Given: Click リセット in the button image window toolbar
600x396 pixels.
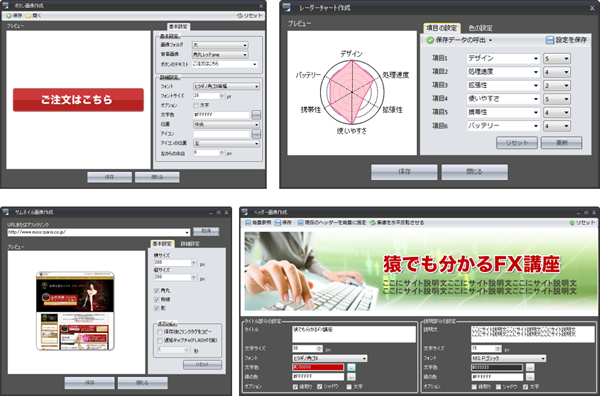Looking at the screenshot, I should coord(249,16).
